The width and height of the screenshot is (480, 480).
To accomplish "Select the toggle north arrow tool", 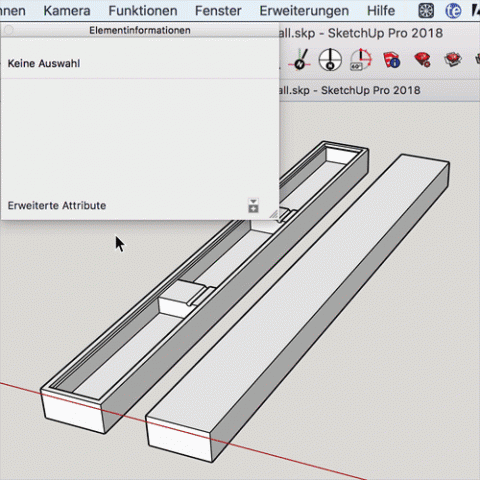I will 300,60.
